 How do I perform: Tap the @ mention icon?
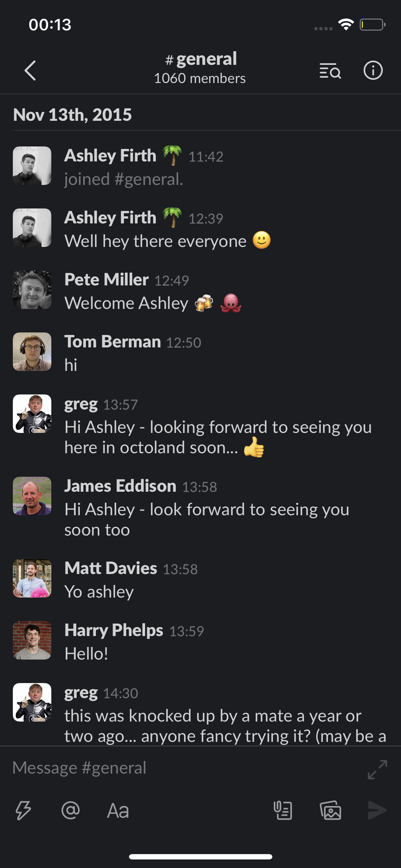(71, 810)
